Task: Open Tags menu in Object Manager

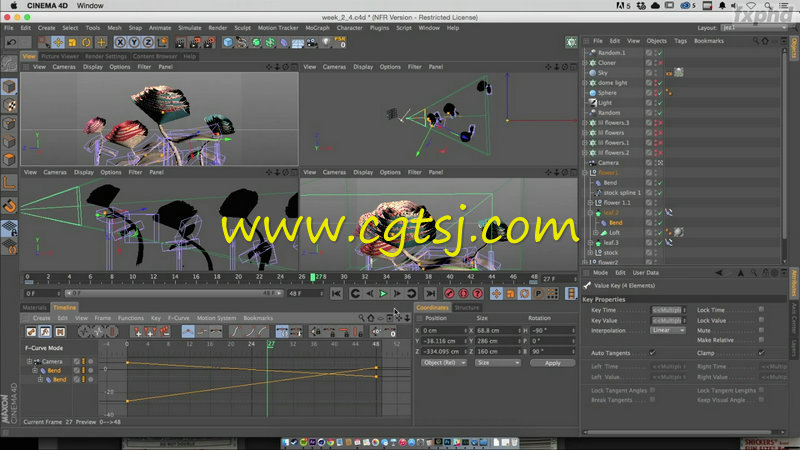Action: coord(680,41)
